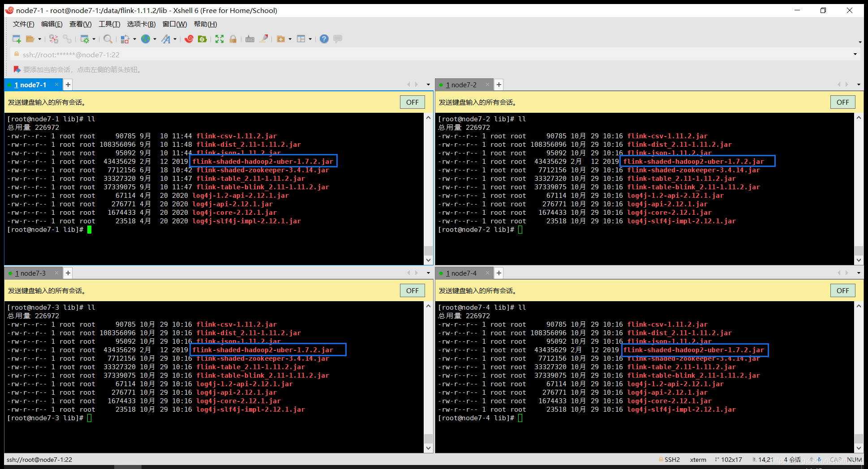Click the chat bubble toolbar icon
This screenshot has width=868, height=469.
[338, 39]
